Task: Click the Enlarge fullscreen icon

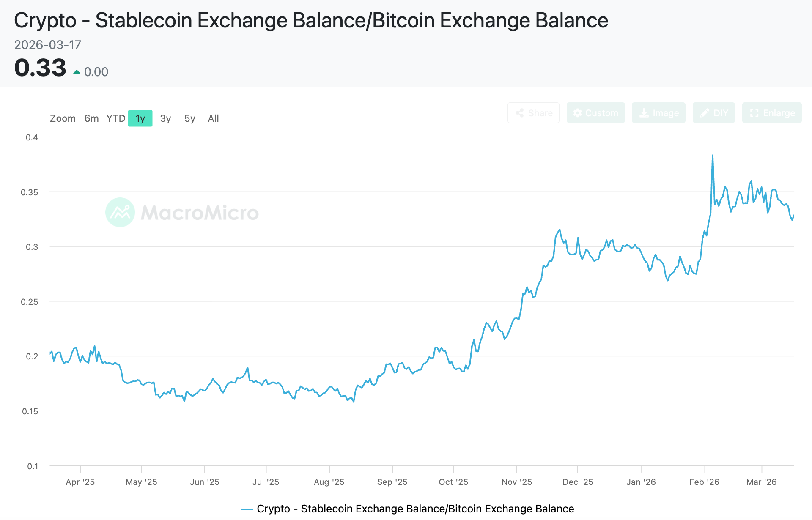Action: 754,113
